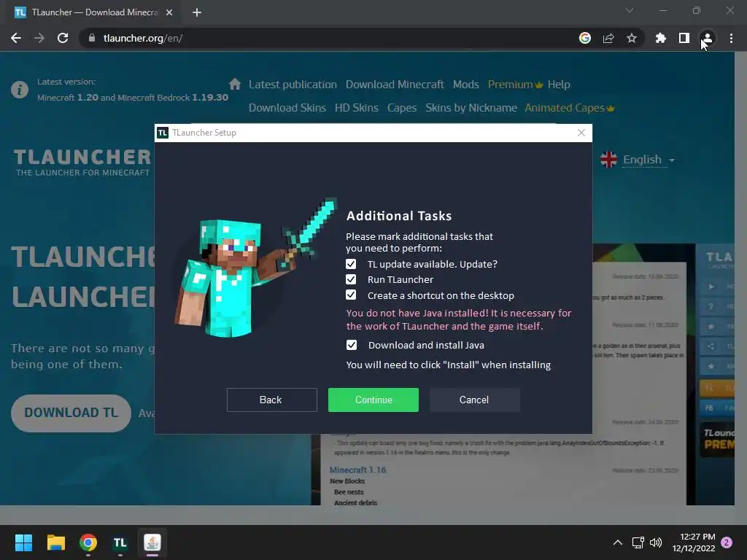Open HD Skins link
Screen dimensions: 747x560
356,108
